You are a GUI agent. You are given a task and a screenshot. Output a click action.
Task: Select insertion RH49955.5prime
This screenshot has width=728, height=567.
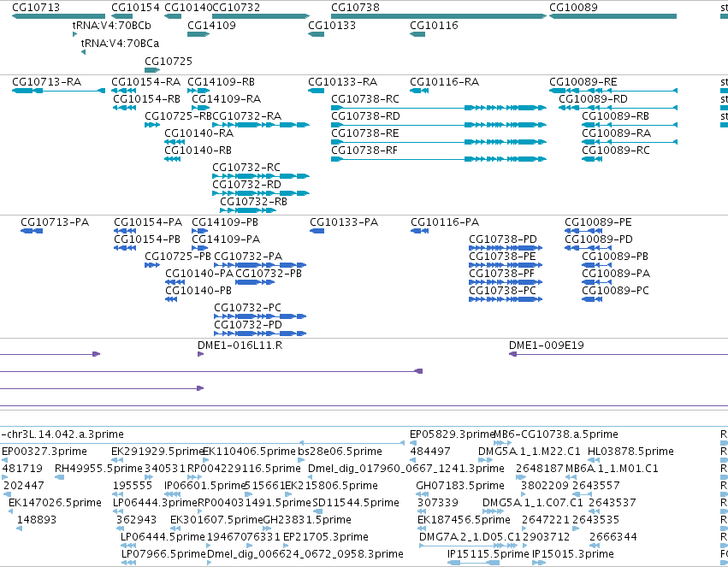pos(98,469)
